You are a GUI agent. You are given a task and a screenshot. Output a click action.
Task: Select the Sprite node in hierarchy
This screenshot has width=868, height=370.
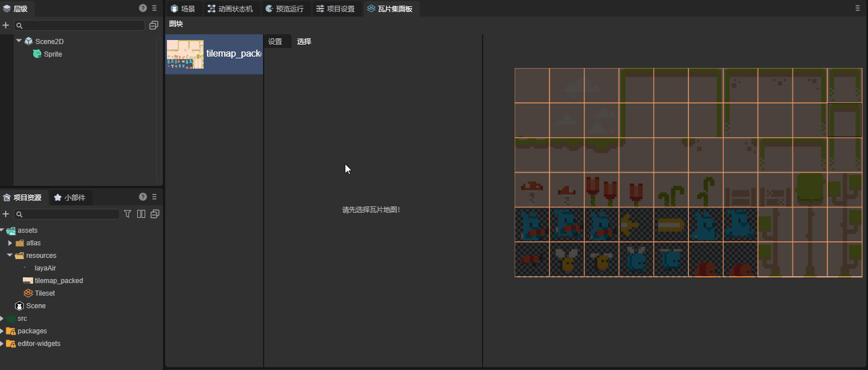pyautogui.click(x=53, y=54)
